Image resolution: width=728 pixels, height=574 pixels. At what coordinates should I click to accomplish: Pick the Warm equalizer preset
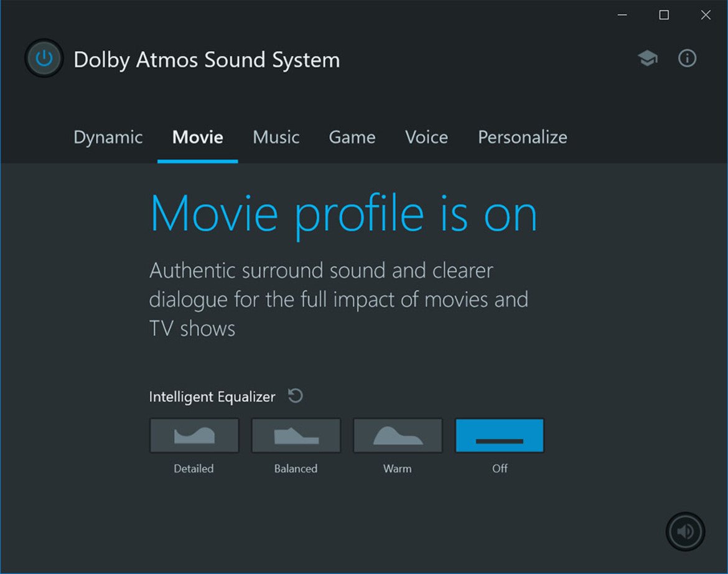pyautogui.click(x=398, y=435)
